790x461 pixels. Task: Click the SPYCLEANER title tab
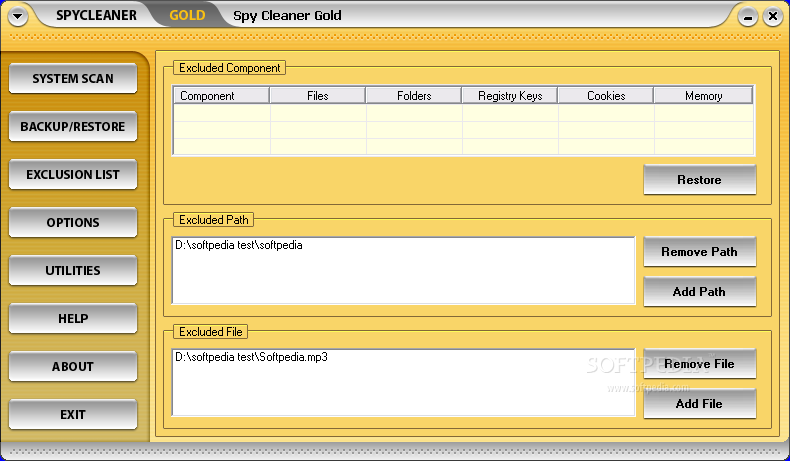click(96, 15)
